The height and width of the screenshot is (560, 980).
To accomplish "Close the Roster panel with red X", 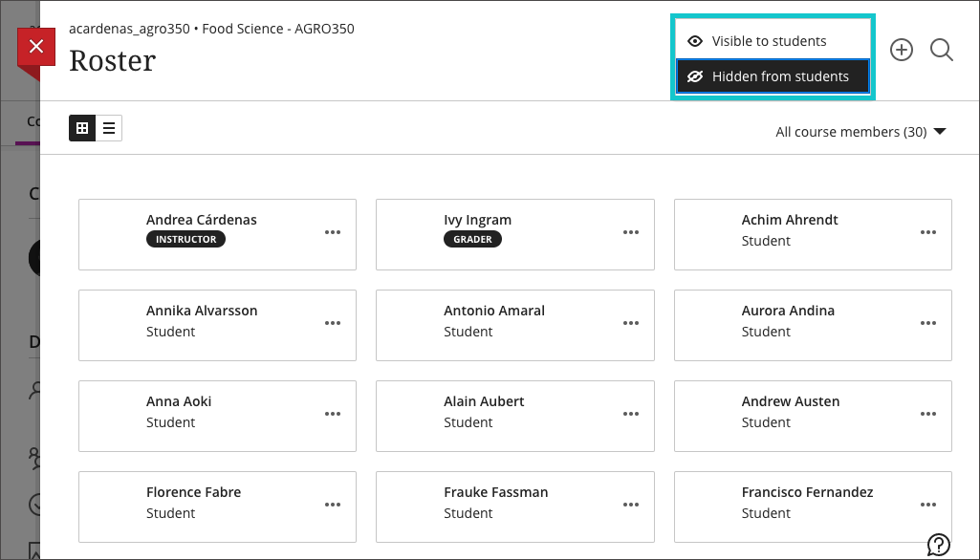I will 36,47.
